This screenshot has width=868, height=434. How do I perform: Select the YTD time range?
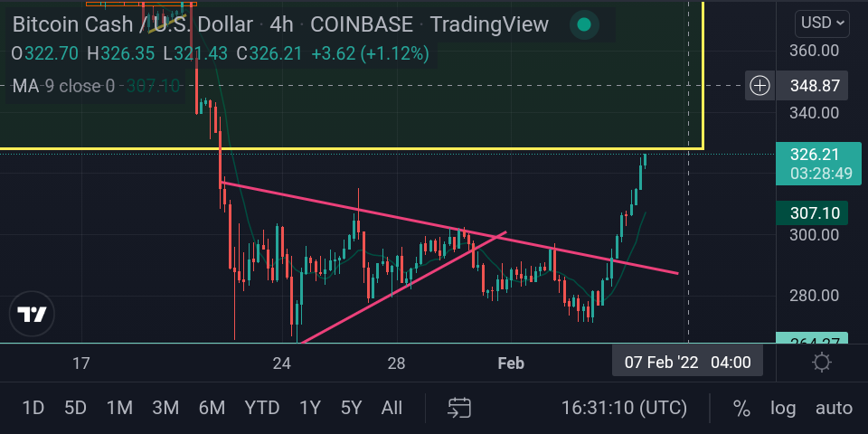(262, 409)
